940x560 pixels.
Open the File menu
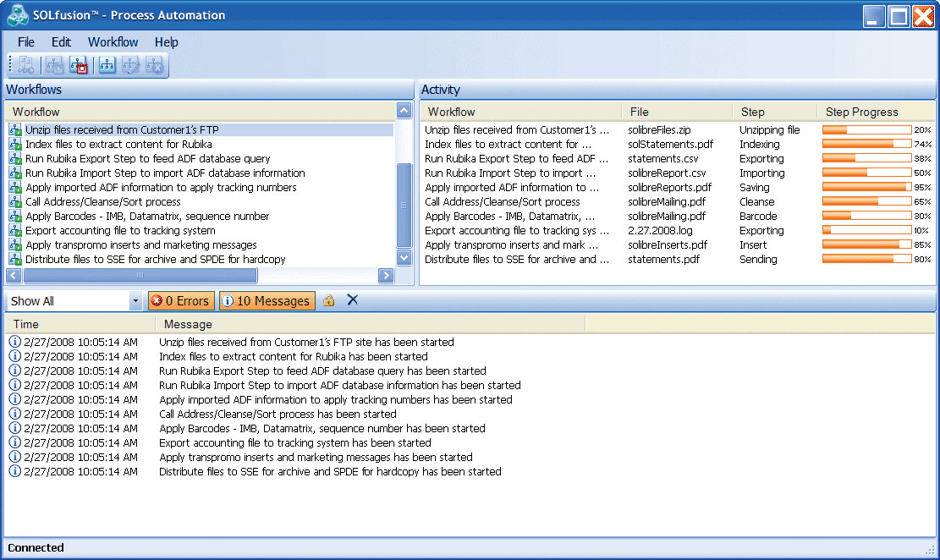(25, 42)
